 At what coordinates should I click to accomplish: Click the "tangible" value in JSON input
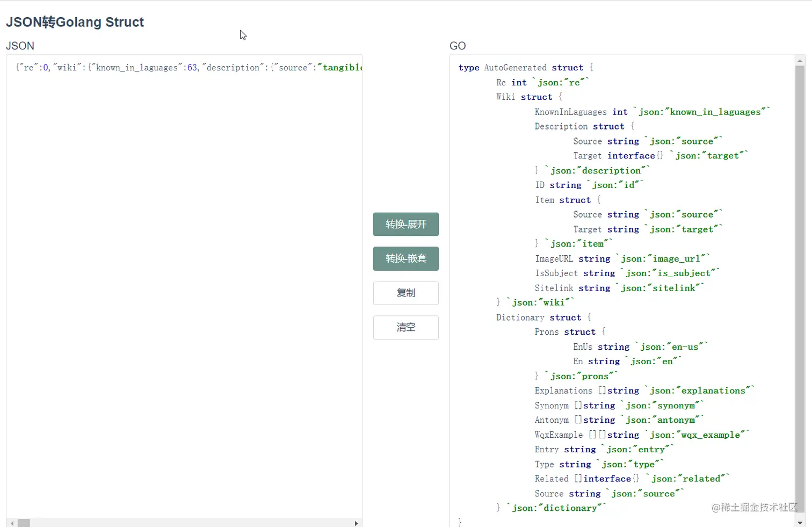click(340, 68)
